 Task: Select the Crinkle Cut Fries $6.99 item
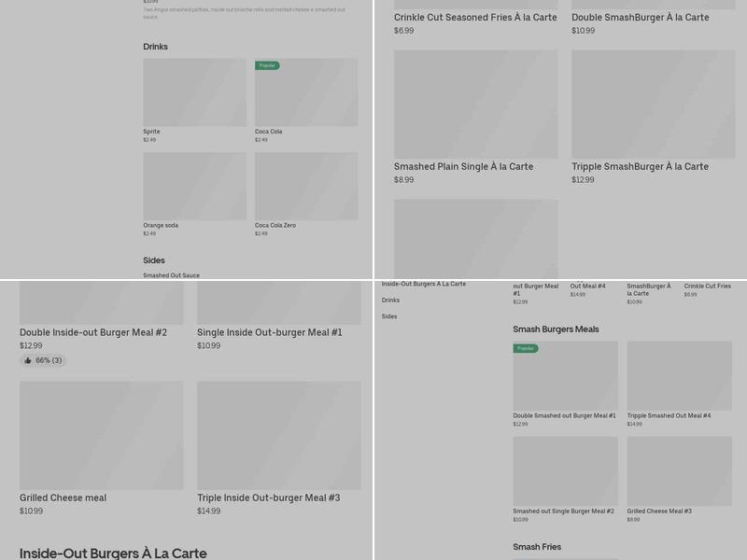click(708, 289)
